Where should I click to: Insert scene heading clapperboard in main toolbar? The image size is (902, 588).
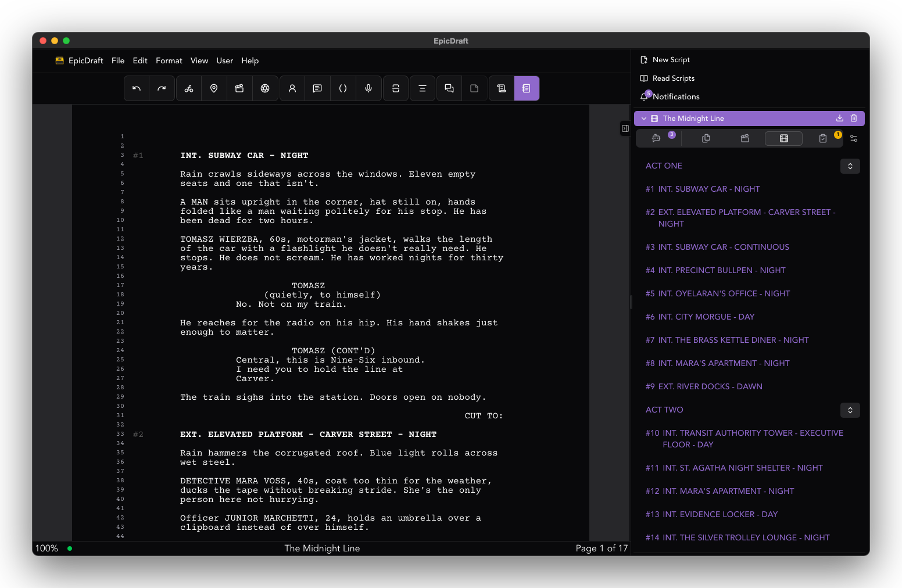(239, 88)
